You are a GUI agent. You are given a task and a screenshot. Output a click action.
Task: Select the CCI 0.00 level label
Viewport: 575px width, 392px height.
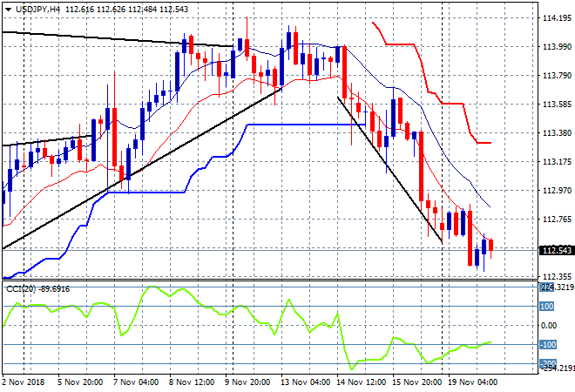549,325
